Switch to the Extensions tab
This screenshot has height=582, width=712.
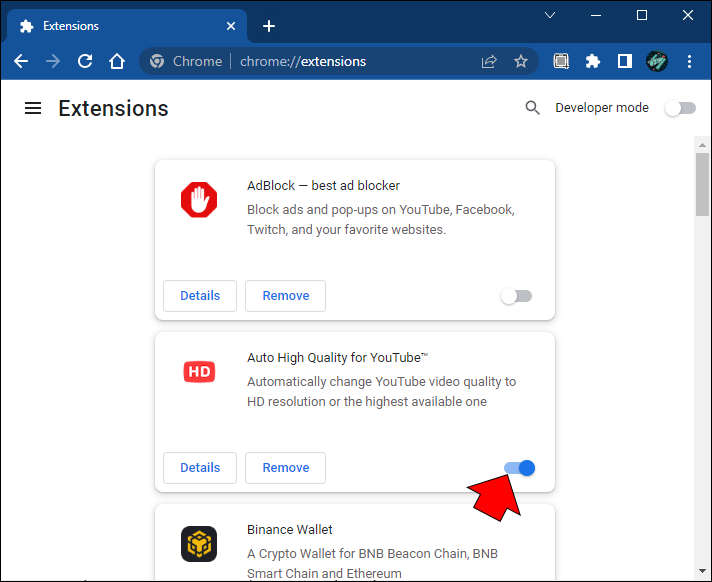coord(120,26)
